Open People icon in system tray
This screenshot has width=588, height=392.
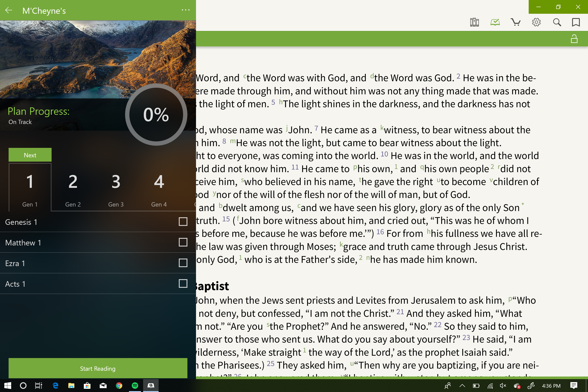(448, 386)
